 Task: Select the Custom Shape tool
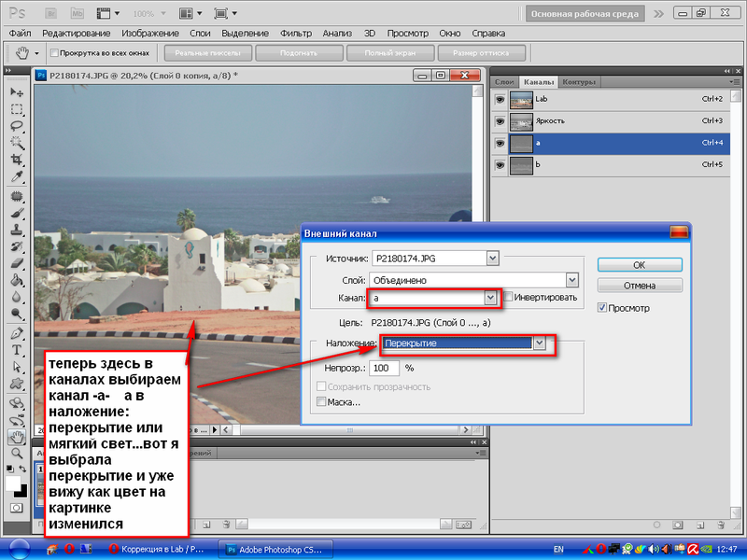[17, 384]
